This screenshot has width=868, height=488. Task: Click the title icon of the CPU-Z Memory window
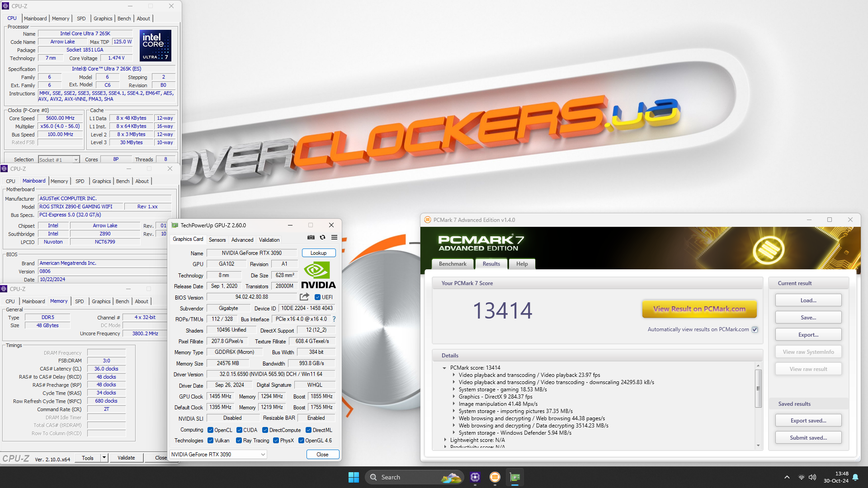click(4, 289)
